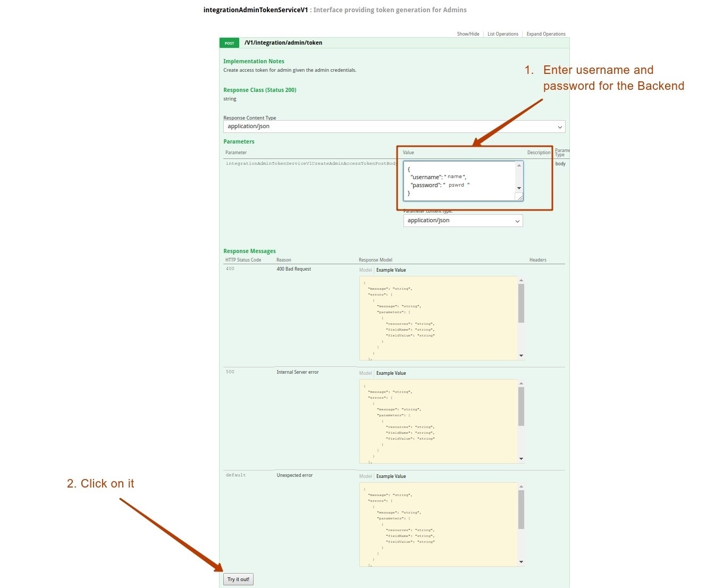Grab the textarea resize handle corner
This screenshot has height=588, width=706.
(519, 198)
